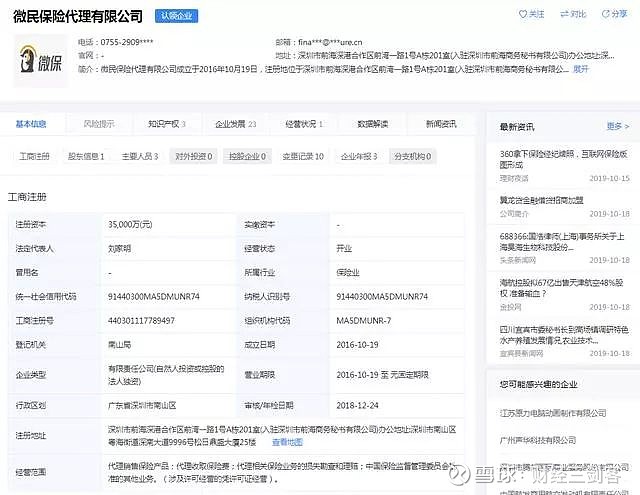Select the 变更记录 sub-tab
This screenshot has height=495, width=640.
click(x=303, y=156)
